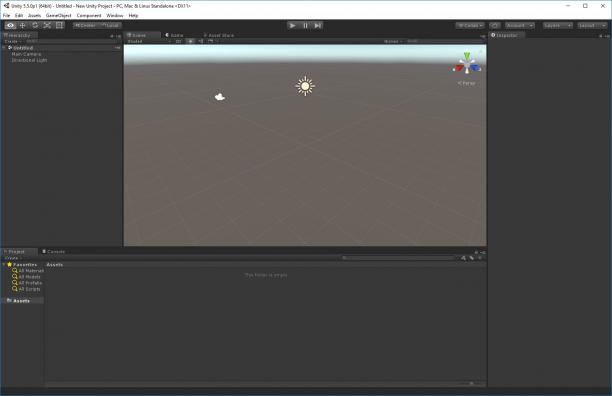This screenshot has height=396, width=612.
Task: Open cloud services button
Action: (x=495, y=25)
